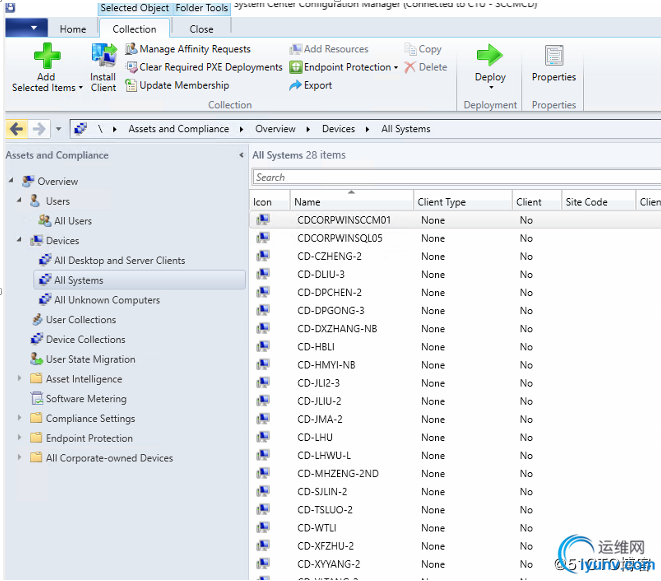Click the Search input field
This screenshot has width=661, height=581.
(455, 177)
